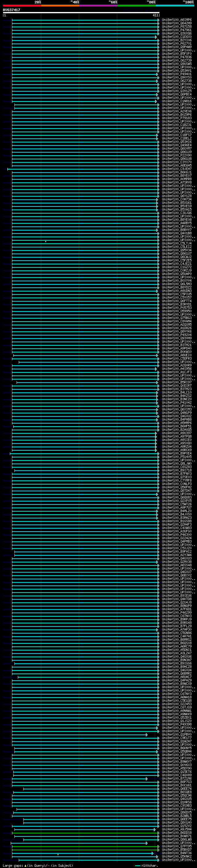Select the UniRef100_C1N816 label
This screenshot has height=868, width=197.
pos(176,101)
